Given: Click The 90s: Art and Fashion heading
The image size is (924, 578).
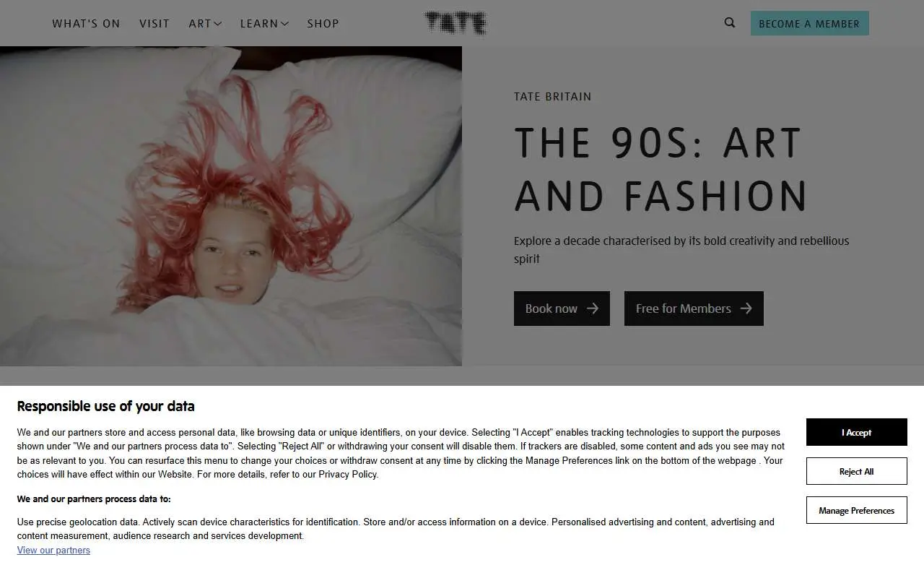Looking at the screenshot, I should (661, 169).
